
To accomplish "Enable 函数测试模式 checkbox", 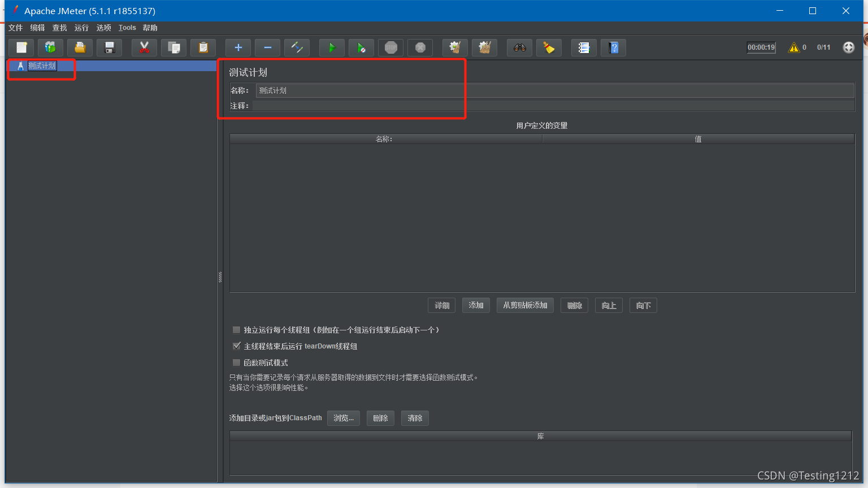I will [236, 363].
